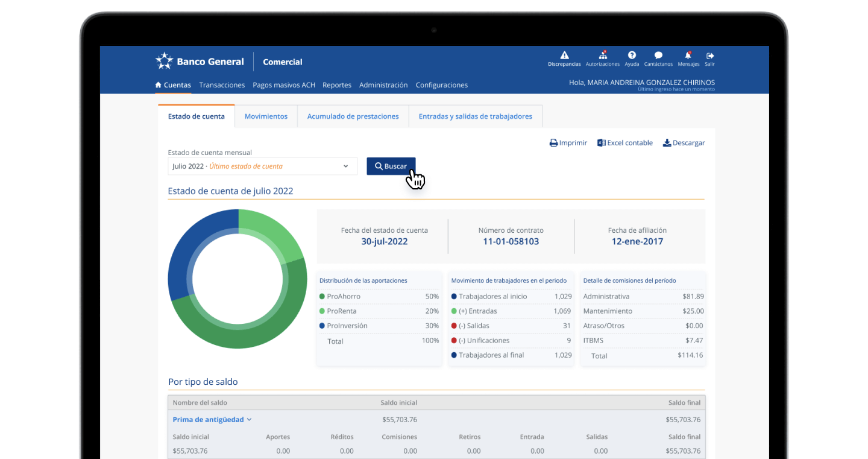This screenshot has width=868, height=459.
Task: Select the Estado de cuenta tab
Action: click(197, 116)
